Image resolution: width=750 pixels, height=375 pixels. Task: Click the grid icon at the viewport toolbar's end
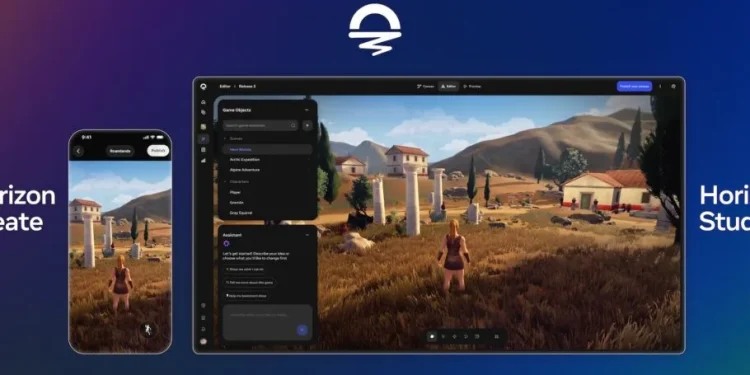pos(496,336)
